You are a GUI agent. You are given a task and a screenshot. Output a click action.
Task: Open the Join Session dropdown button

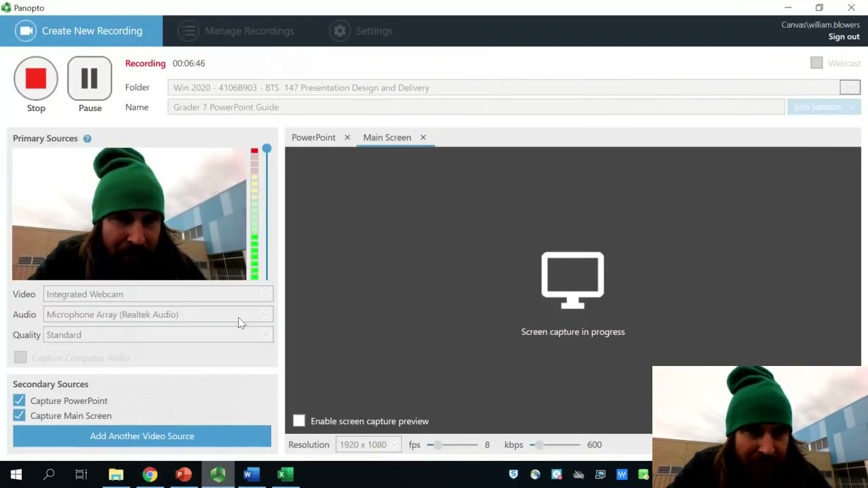[x=823, y=107]
